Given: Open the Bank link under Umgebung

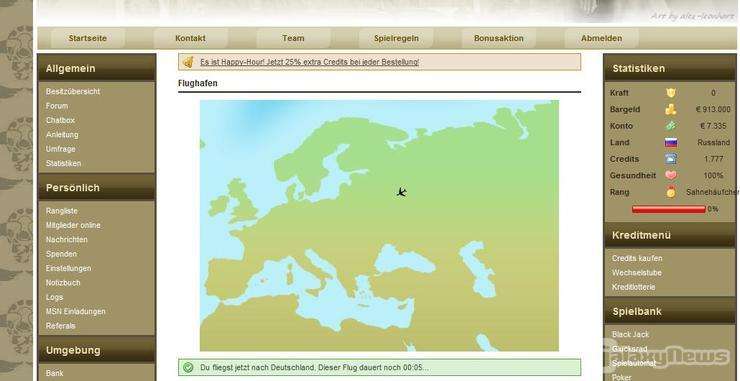Looking at the screenshot, I should click(x=54, y=373).
